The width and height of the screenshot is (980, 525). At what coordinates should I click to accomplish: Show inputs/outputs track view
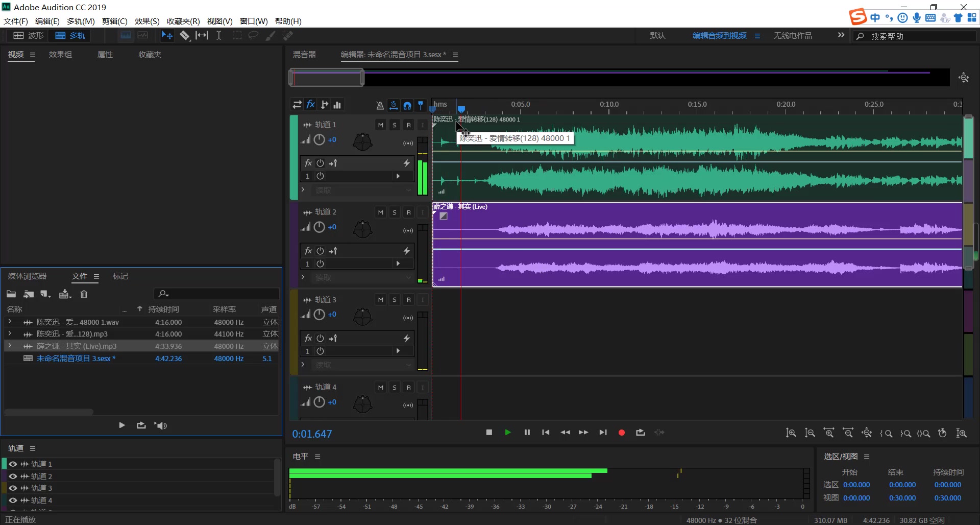pyautogui.click(x=297, y=105)
